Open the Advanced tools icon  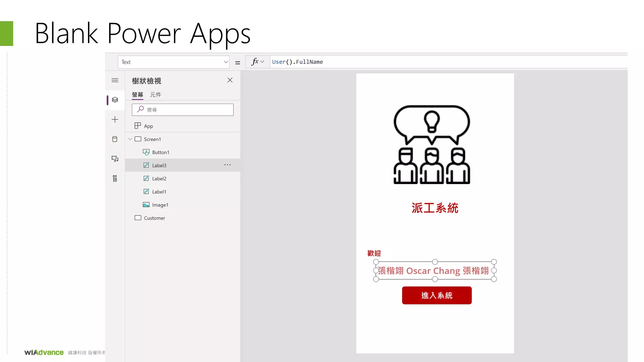coord(115,178)
